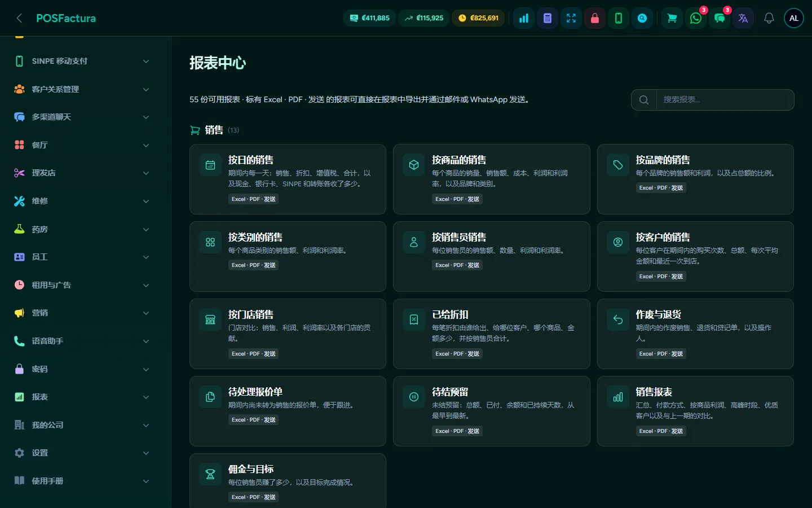The height and width of the screenshot is (508, 812).
Task: Open the 已给折扣 report card
Action: click(491, 334)
